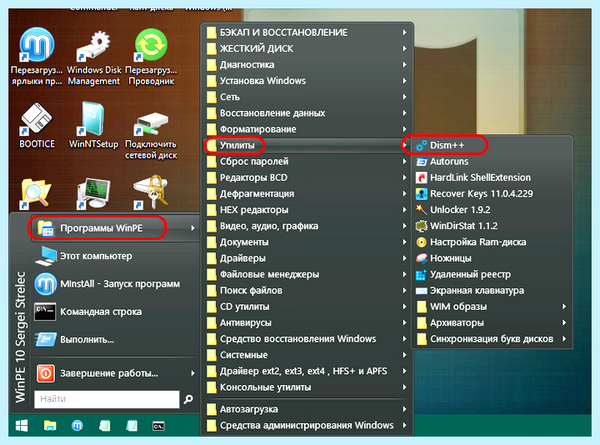Open HardLink ShellExtension

pos(492,178)
